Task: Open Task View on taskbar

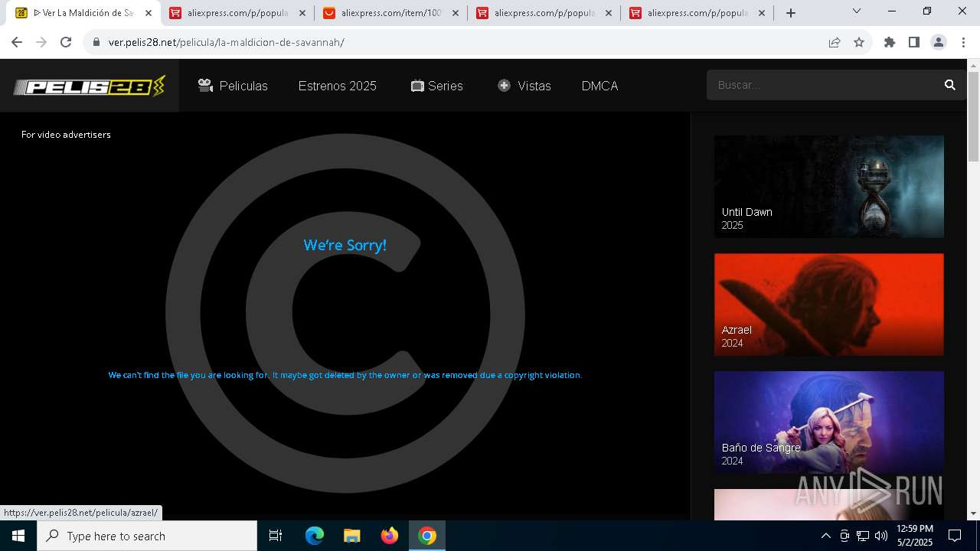Action: point(276,536)
